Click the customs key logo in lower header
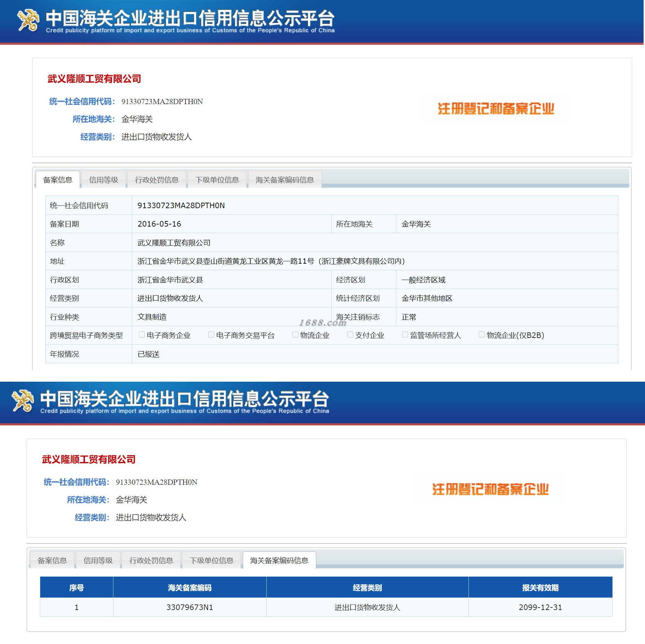 point(23,401)
